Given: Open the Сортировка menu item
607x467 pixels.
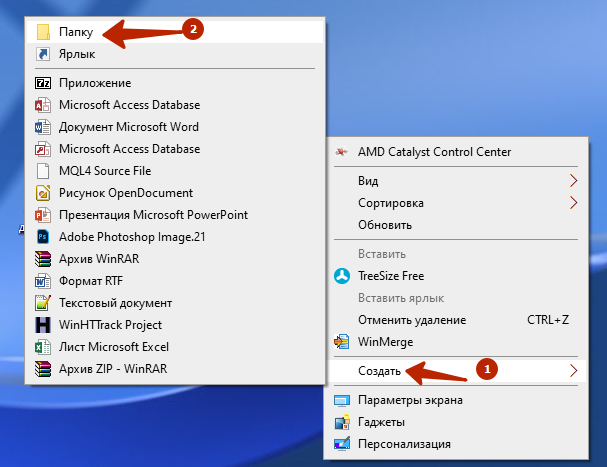Looking at the screenshot, I should [456, 203].
